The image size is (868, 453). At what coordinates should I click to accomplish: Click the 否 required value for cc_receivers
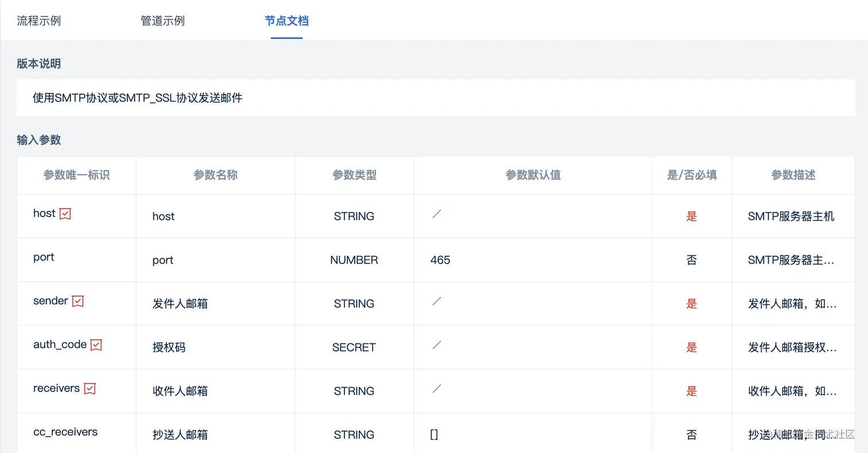click(x=692, y=435)
